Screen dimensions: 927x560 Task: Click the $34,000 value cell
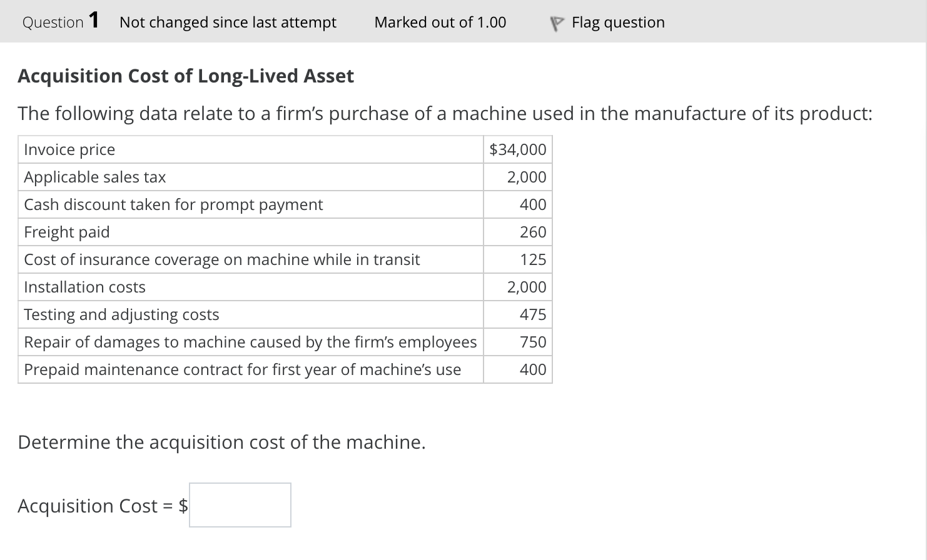coord(517,149)
